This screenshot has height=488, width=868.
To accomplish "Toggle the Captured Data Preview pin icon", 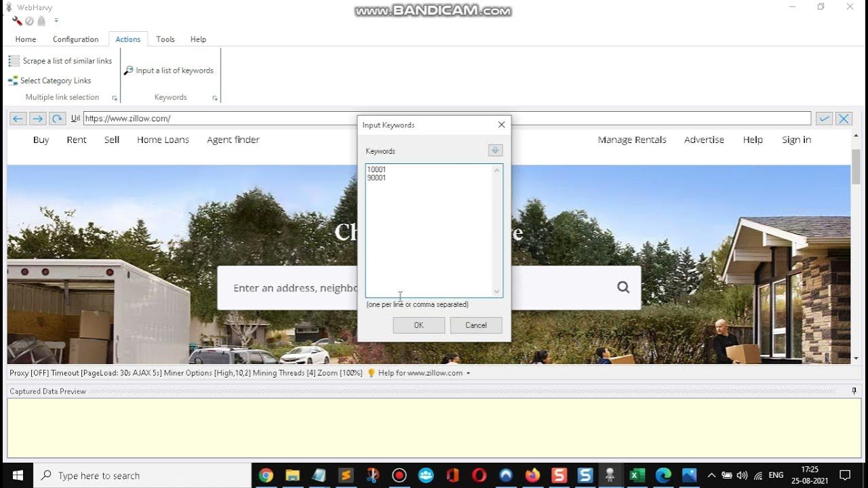I will [x=854, y=391].
